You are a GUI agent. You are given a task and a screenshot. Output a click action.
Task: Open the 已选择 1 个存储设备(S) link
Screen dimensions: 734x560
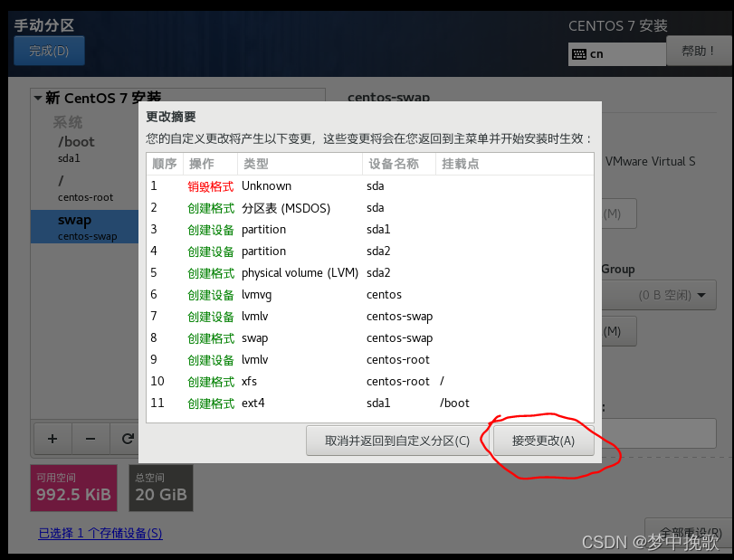click(100, 534)
